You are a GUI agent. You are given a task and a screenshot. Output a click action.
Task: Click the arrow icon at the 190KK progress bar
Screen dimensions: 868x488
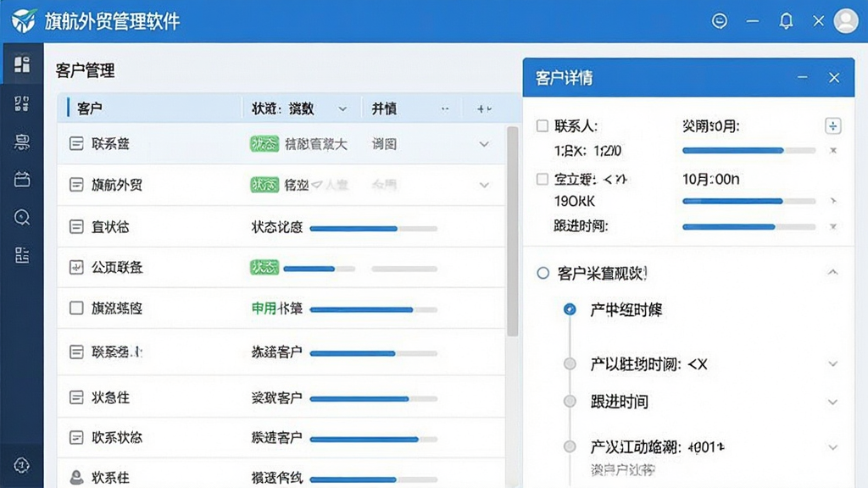pyautogui.click(x=832, y=202)
